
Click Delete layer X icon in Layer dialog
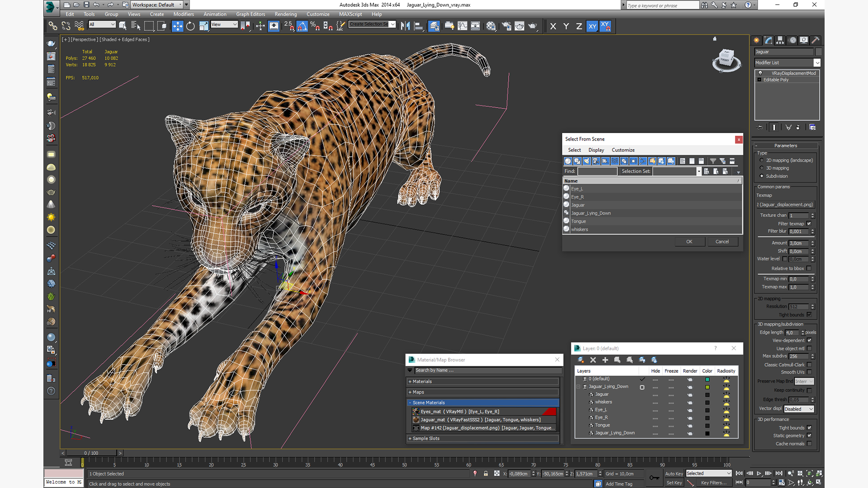coord(593,360)
